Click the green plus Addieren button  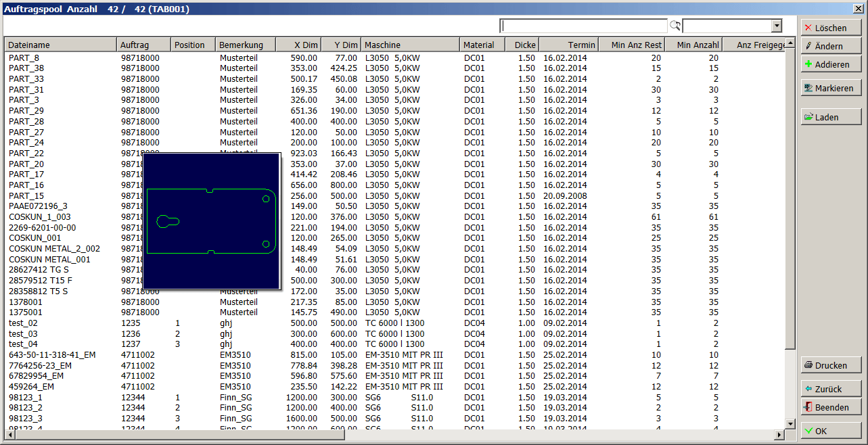pyautogui.click(x=831, y=64)
